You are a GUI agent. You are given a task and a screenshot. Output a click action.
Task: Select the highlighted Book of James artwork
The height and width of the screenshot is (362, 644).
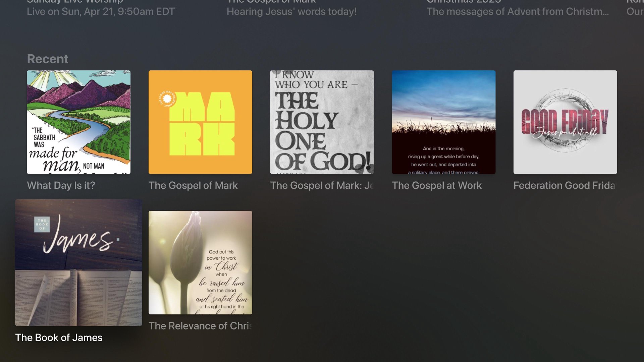point(78,262)
